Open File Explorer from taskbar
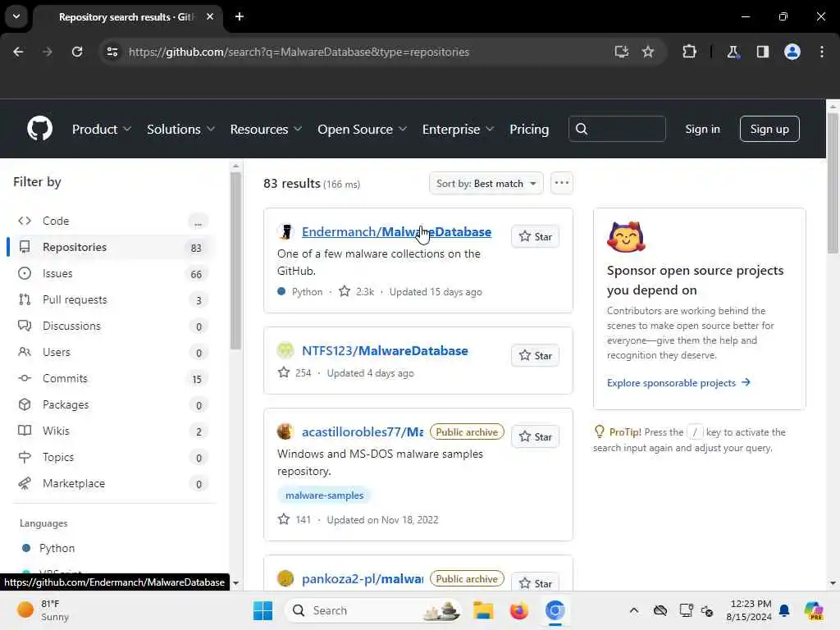The width and height of the screenshot is (840, 630). [482, 610]
